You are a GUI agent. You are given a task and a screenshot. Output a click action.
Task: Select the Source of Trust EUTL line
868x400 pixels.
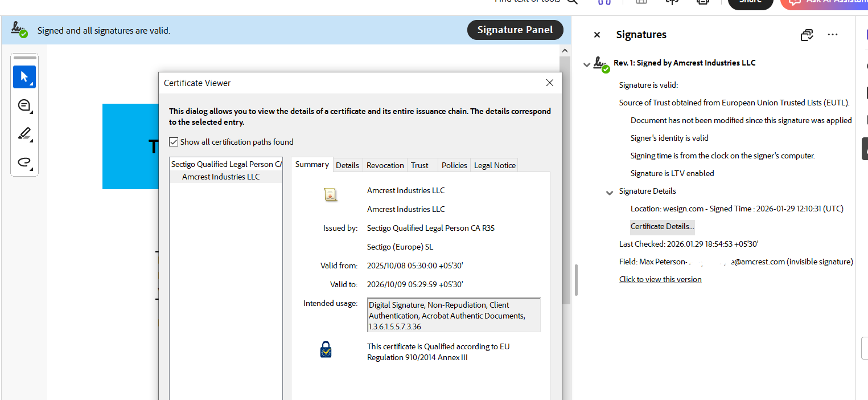point(734,103)
